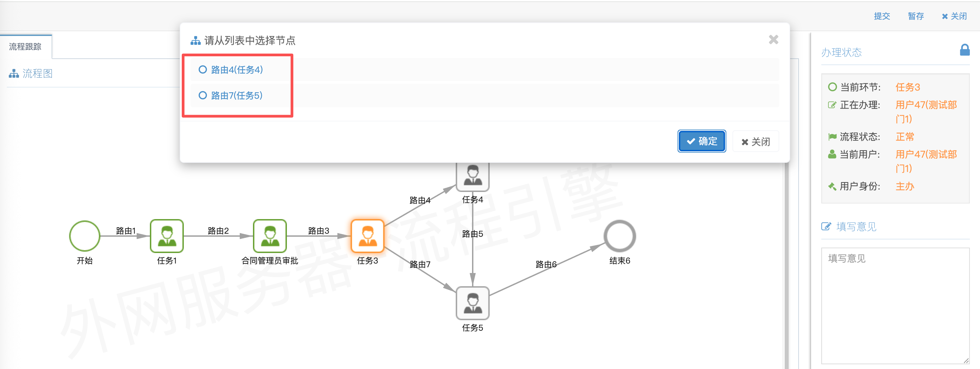Click the vertical scrollbar beside flowchart
This screenshot has width=980, height=369.
(786, 266)
